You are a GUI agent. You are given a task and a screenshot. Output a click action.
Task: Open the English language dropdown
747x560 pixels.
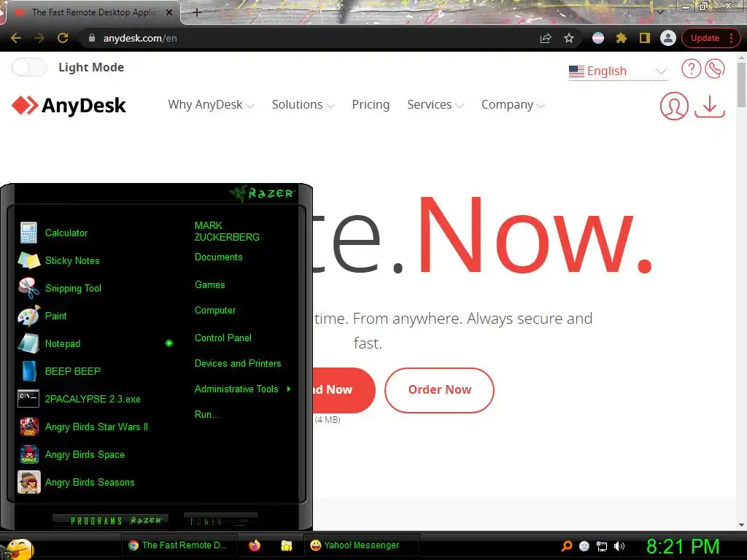point(618,71)
